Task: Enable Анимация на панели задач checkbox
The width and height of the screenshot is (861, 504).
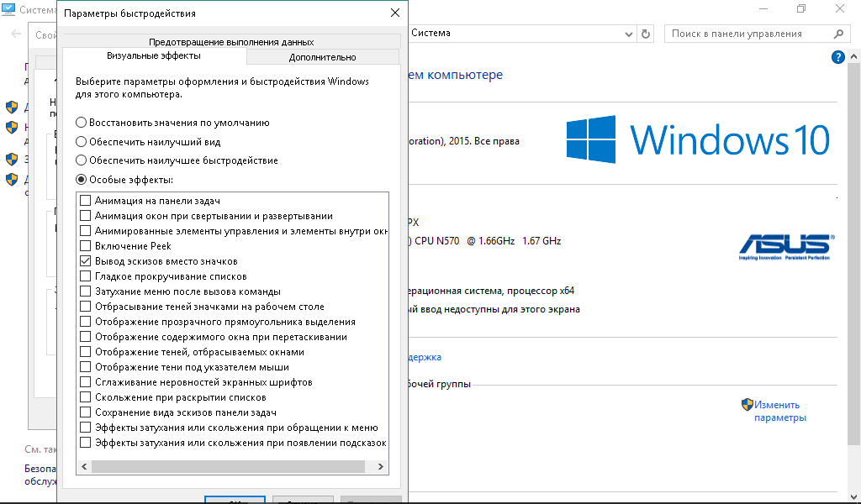Action: [86, 201]
